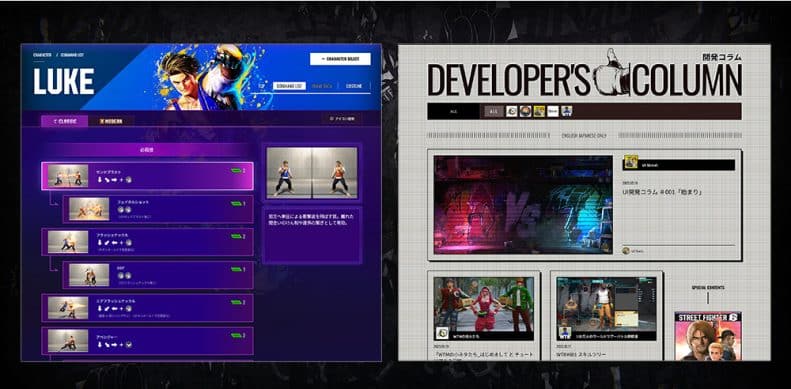
Task: Click the first round author avatar filter icon
Action: click(x=512, y=112)
